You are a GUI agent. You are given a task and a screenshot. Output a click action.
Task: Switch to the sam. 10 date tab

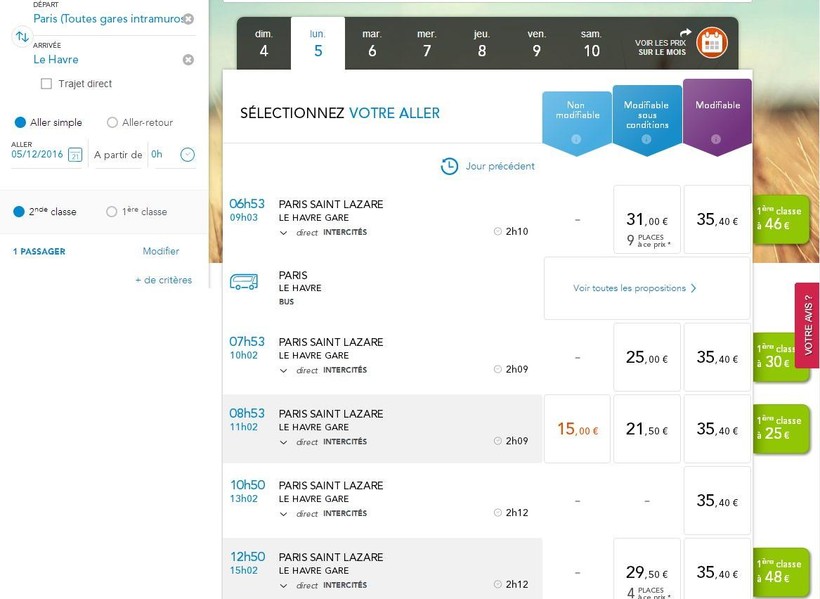pos(591,43)
